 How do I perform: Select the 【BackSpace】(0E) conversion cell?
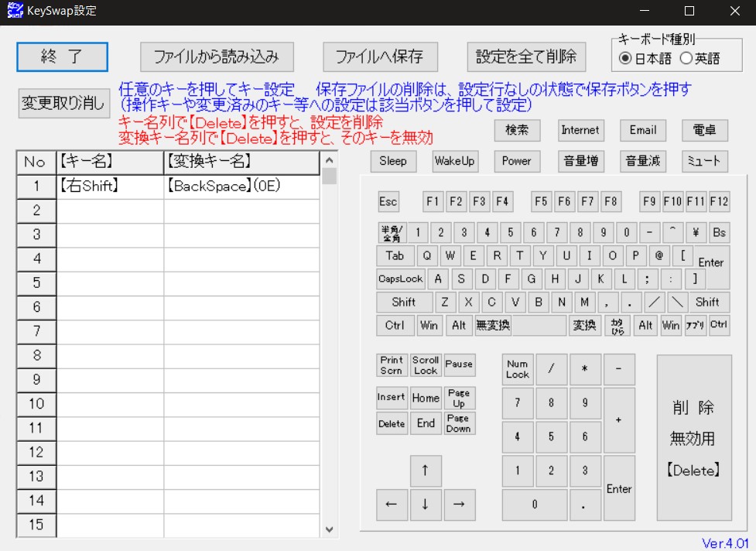[x=241, y=186]
